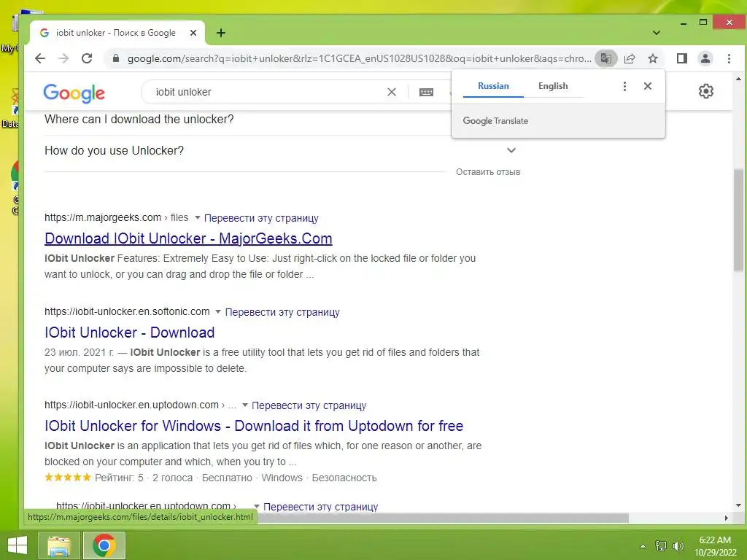The height and width of the screenshot is (560, 747).
Task: Open the Windows Start button
Action: pyautogui.click(x=18, y=545)
